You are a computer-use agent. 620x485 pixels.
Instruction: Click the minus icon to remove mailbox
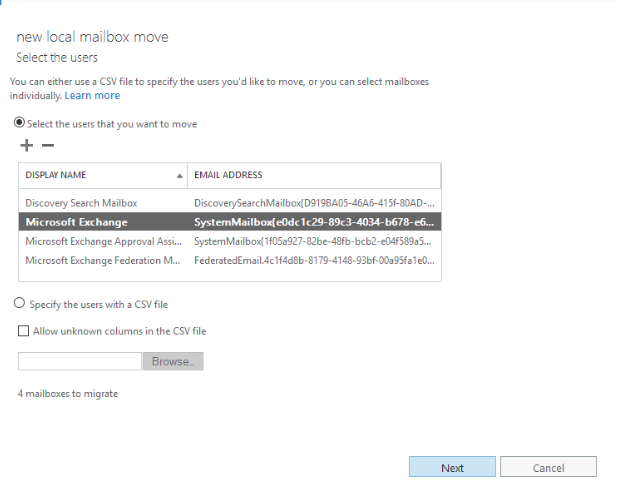tap(48, 145)
